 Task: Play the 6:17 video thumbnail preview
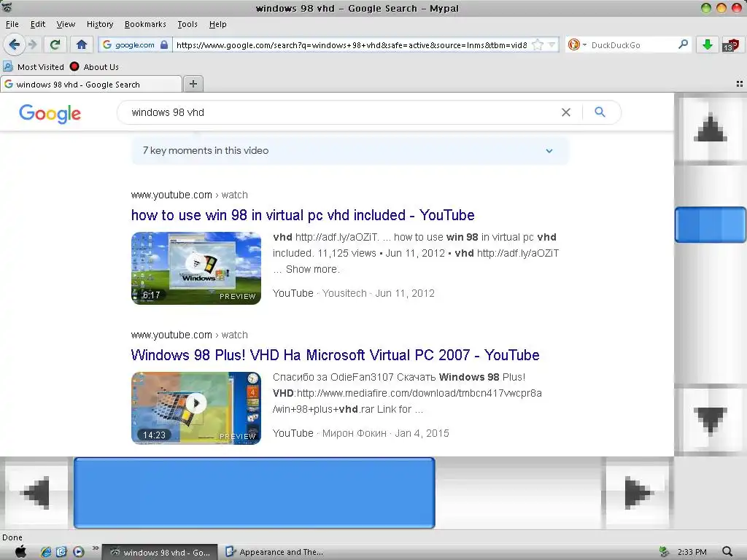(x=196, y=268)
